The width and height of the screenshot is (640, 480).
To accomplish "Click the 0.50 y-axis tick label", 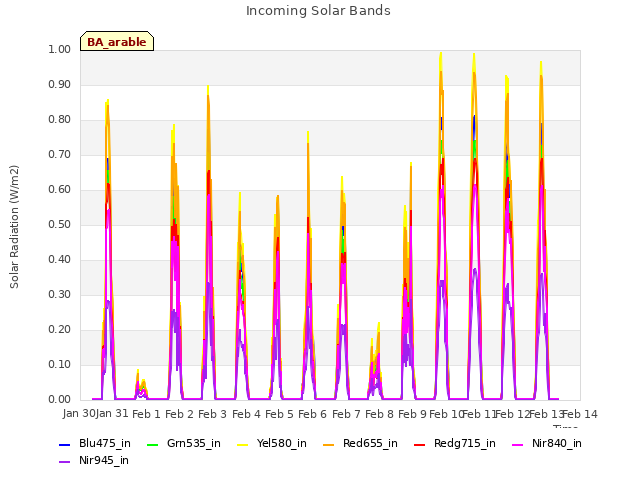I will (x=60, y=225).
